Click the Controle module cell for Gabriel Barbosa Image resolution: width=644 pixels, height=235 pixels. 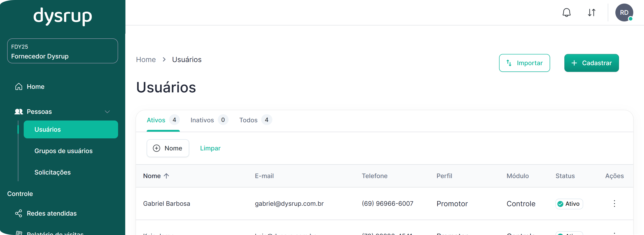click(521, 204)
